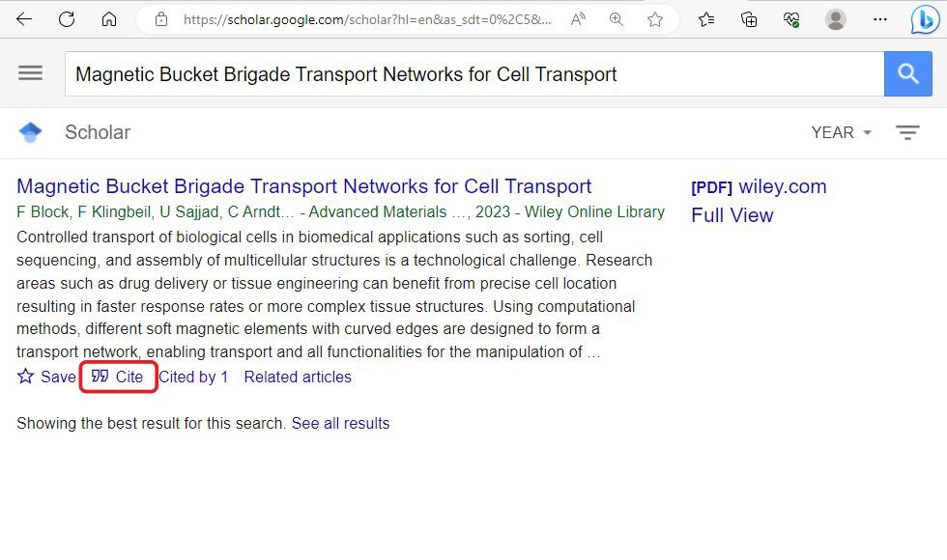Open the Favorites list icon
The image size is (947, 560).
point(706,19)
